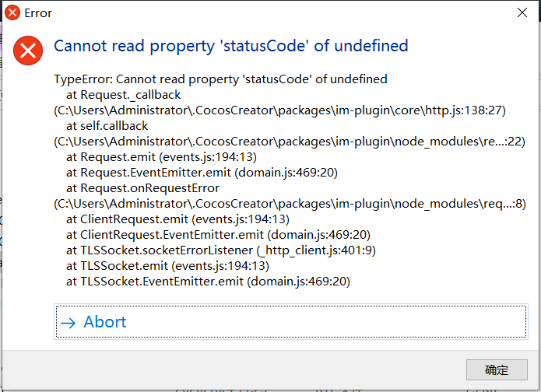Click the "TLSSocket.socketErrorListener" stack line
The image size is (541, 392).
click(222, 250)
